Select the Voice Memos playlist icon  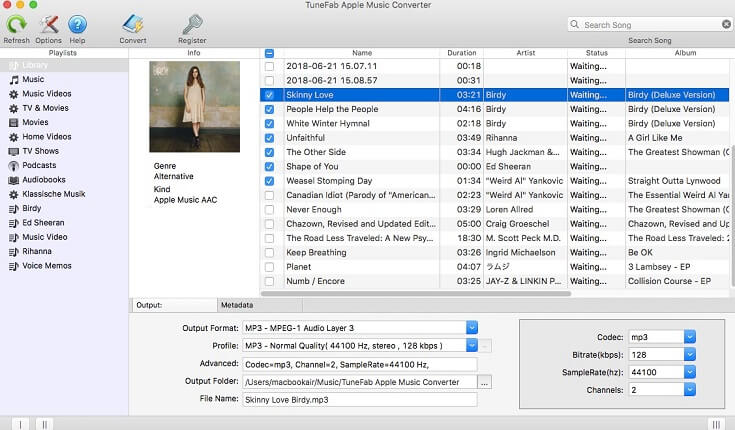point(14,266)
